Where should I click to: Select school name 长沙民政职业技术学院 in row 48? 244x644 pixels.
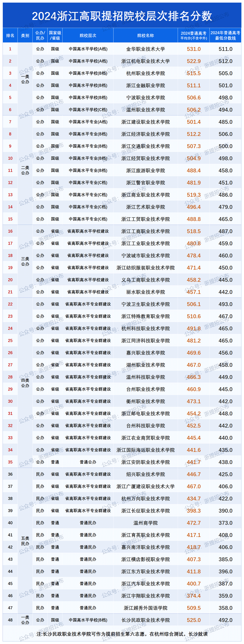145,620
